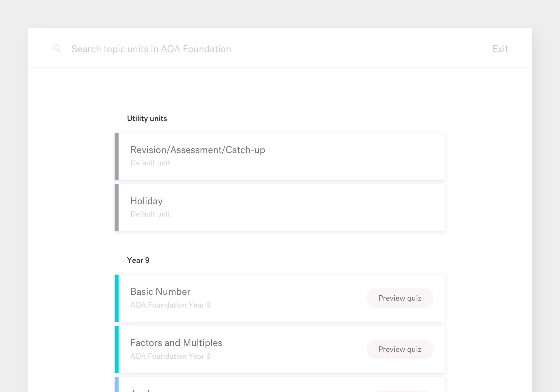
Task: Click grey color bar on Holiday card
Action: 117,208
